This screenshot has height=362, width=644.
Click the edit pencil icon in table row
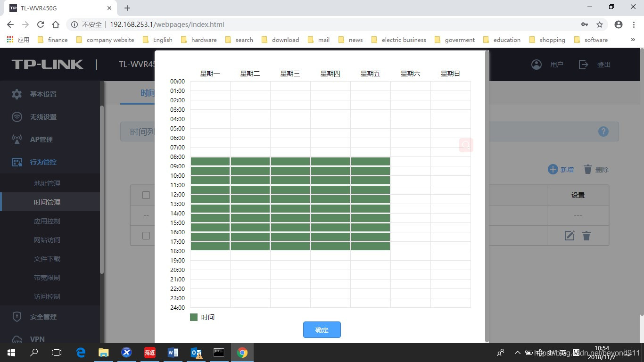(570, 236)
